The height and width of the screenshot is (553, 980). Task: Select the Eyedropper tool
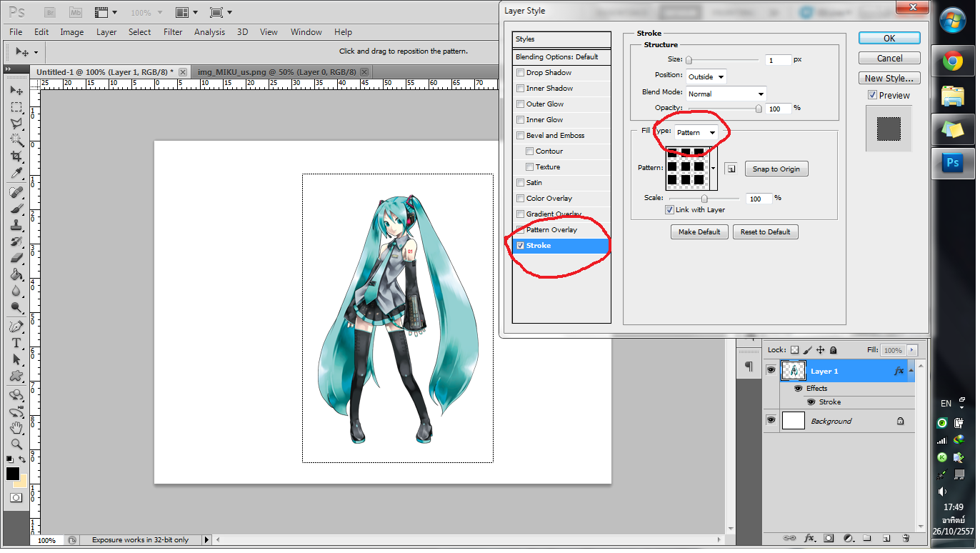(x=16, y=174)
